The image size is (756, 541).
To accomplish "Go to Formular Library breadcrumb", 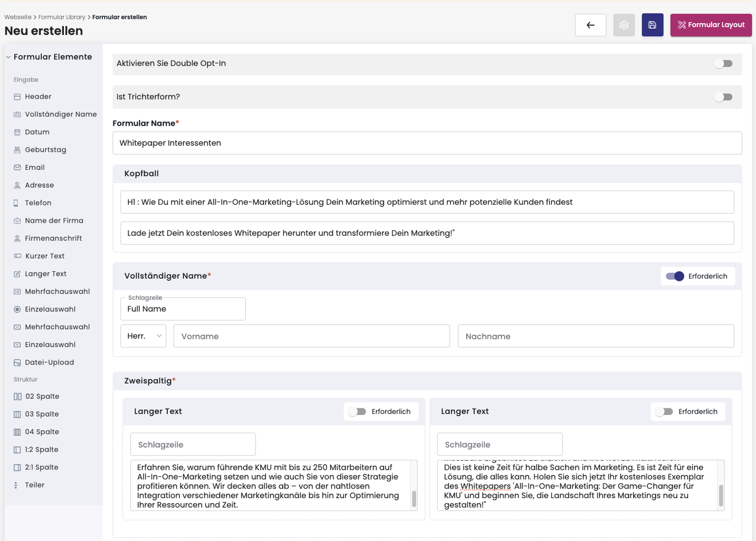I will (61, 17).
